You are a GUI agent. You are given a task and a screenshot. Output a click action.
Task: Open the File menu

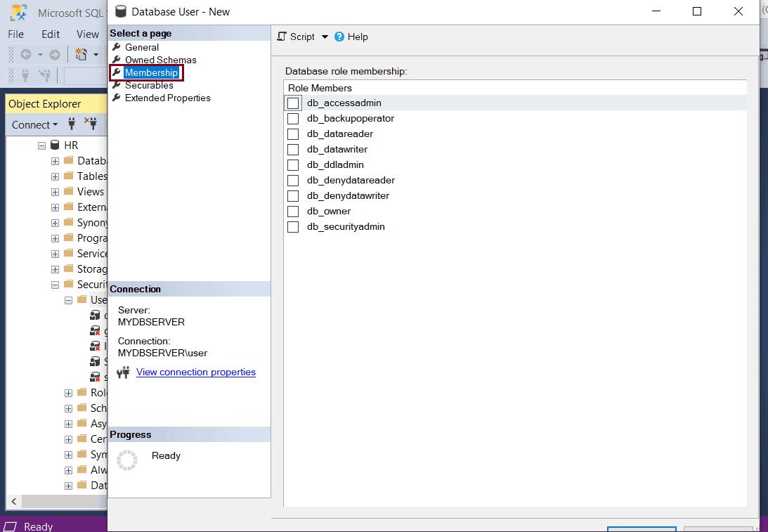click(15, 34)
